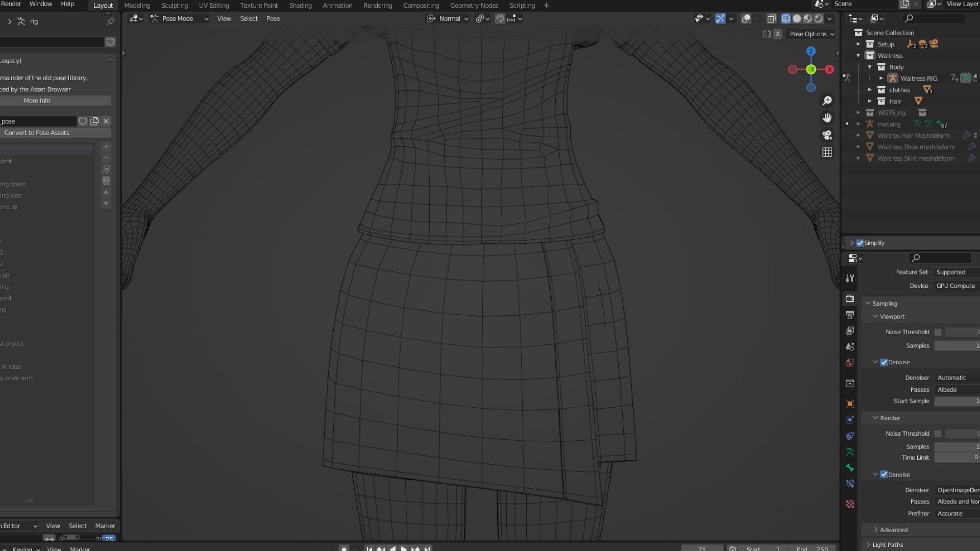Expand the Advanced panel
980x551 pixels.
coord(893,530)
